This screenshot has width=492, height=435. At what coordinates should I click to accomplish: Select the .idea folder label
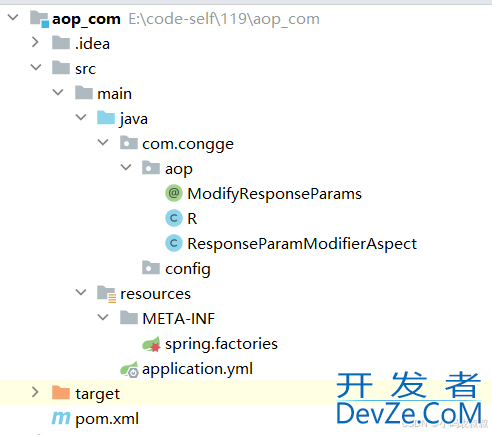[x=92, y=44]
